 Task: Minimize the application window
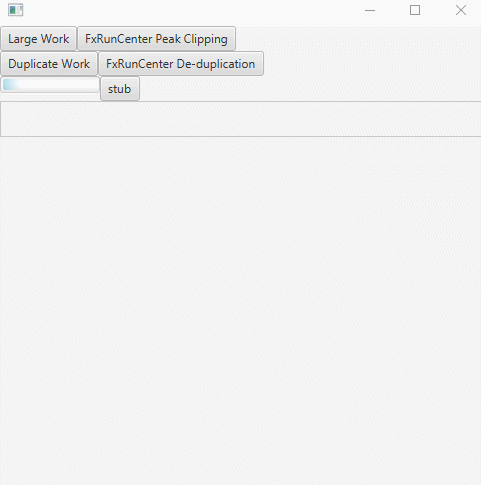(x=370, y=10)
